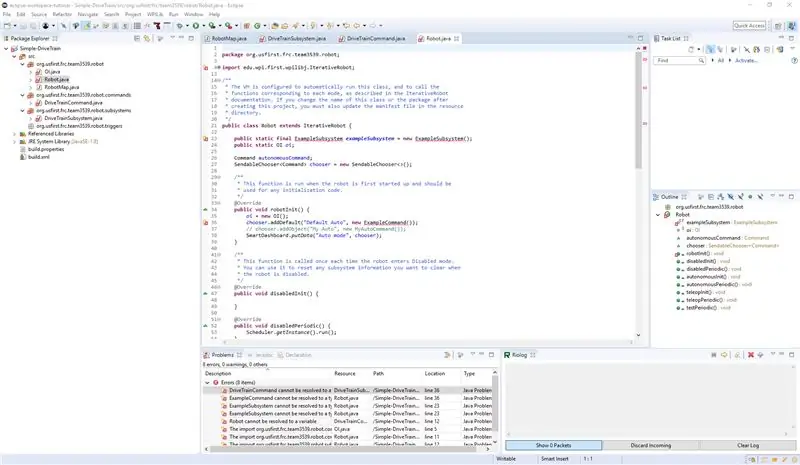Select autonomousCommand field in Outline
Viewport: 800px width, 465px height.
[713, 238]
